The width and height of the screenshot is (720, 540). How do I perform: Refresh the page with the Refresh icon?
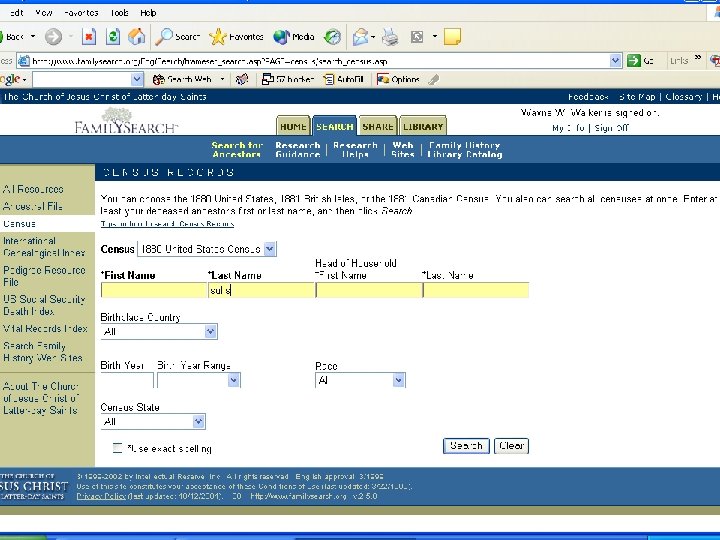[112, 37]
